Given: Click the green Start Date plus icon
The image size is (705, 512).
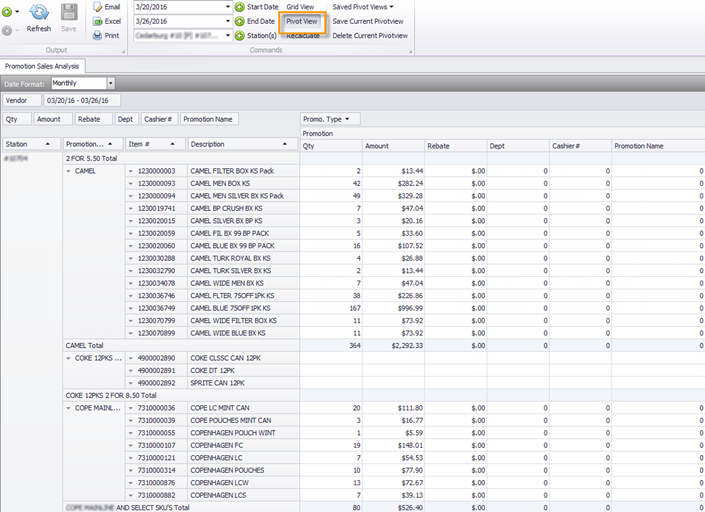Looking at the screenshot, I should (240, 7).
